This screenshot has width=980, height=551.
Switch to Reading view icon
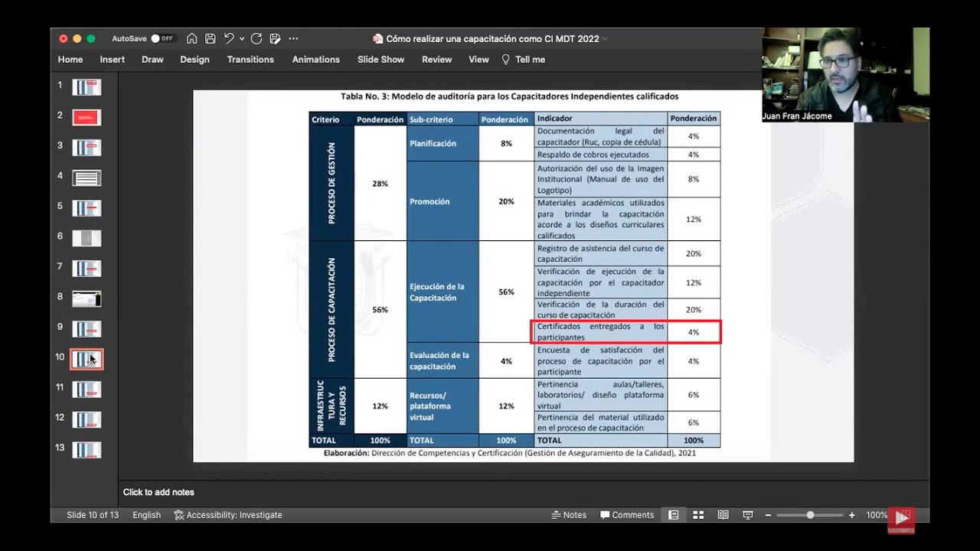click(723, 515)
